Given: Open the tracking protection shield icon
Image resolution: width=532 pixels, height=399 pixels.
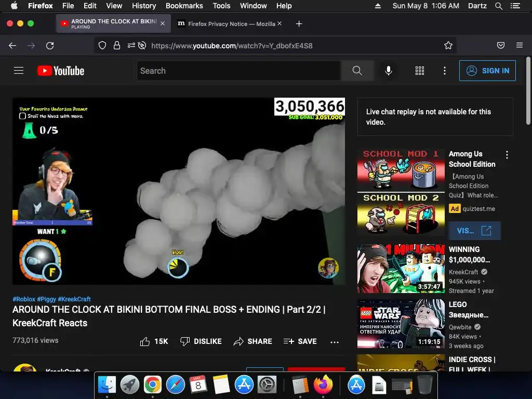Looking at the screenshot, I should pos(102,46).
